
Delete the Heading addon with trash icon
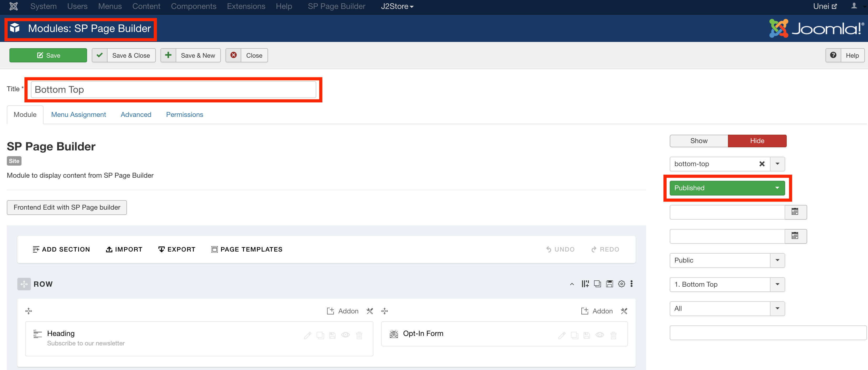pos(359,335)
